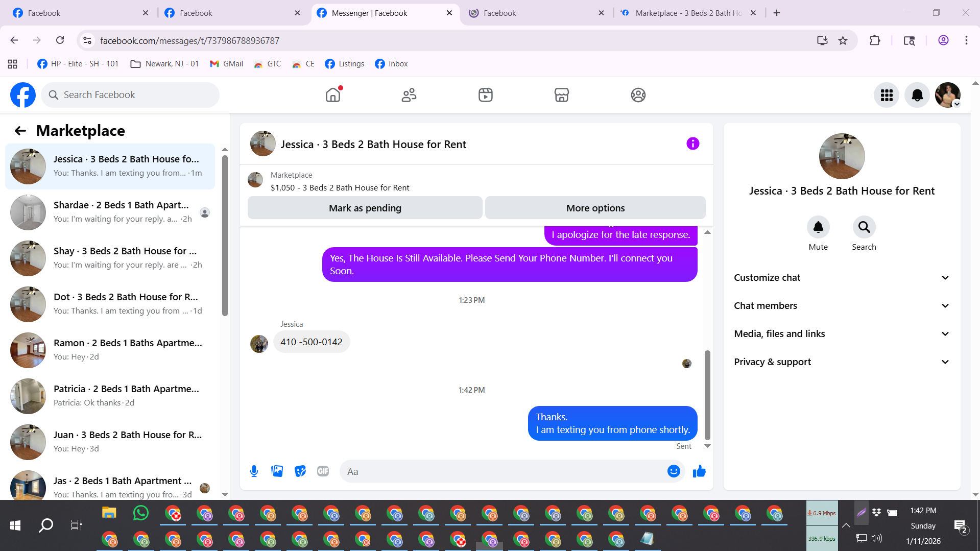The height and width of the screenshot is (551, 980).
Task: Open the Inbox bookmark
Action: point(391,64)
